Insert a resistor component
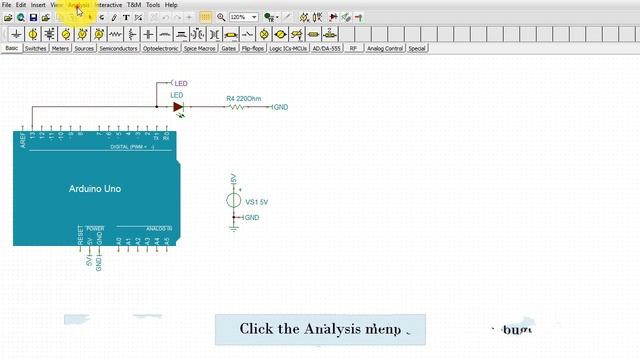The image size is (640, 360). pyautogui.click(x=116, y=34)
